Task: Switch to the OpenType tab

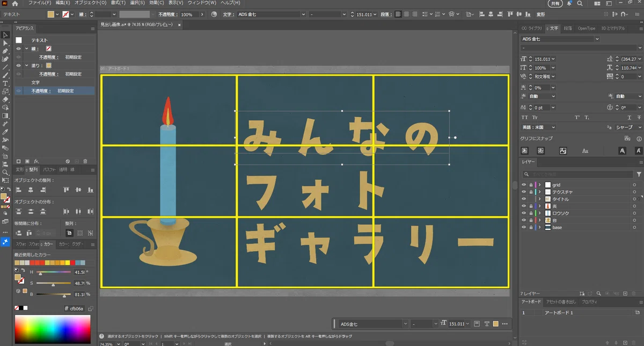Action: point(586,28)
